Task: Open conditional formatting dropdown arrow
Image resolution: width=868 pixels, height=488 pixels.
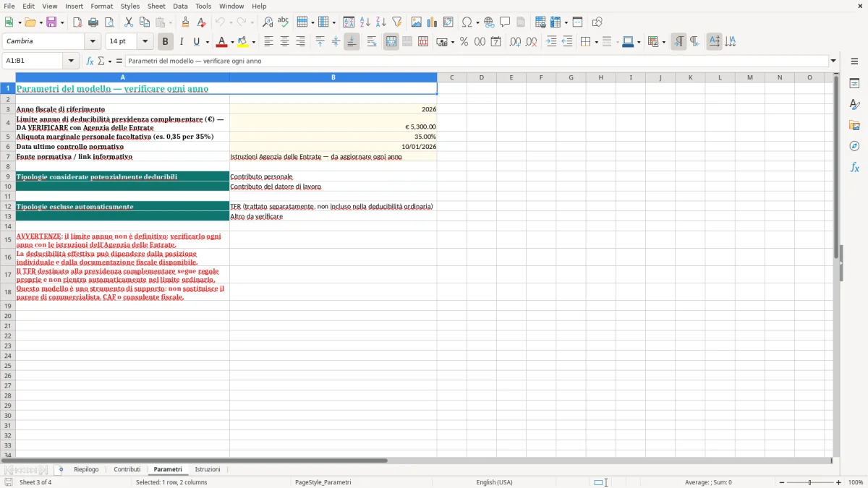Action: [663, 42]
